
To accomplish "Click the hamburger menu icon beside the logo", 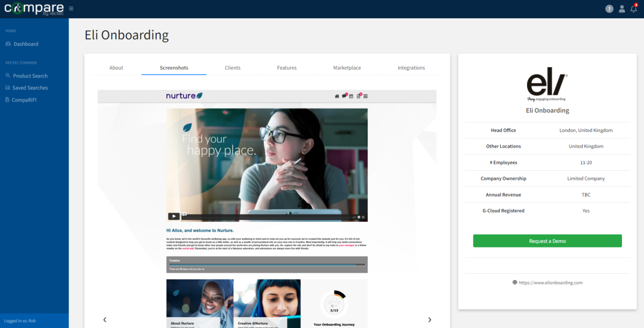I will coord(71,9).
